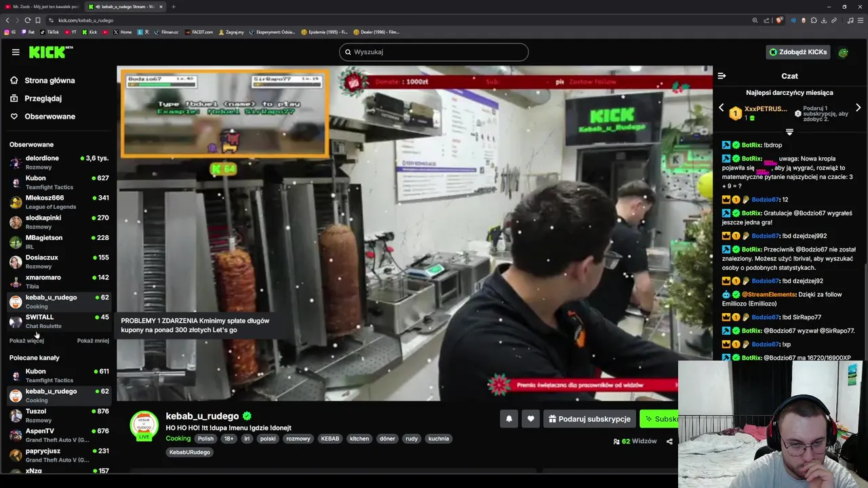Select the Polish tag
The width and height of the screenshot is (868, 488).
point(205,439)
